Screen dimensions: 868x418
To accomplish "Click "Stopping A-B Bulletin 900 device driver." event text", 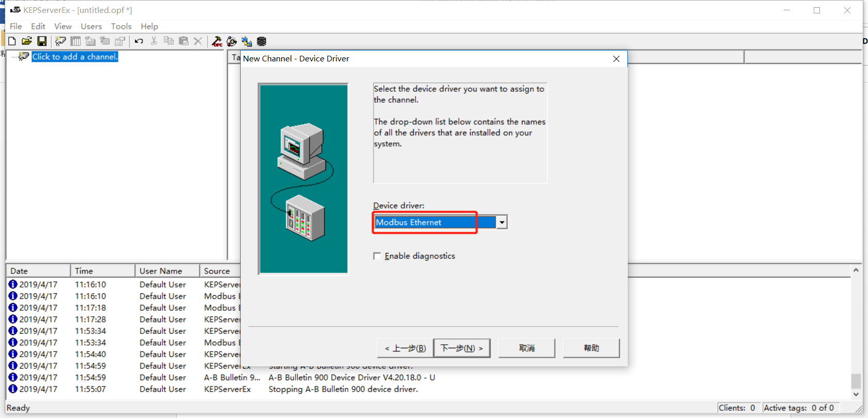I will click(343, 389).
